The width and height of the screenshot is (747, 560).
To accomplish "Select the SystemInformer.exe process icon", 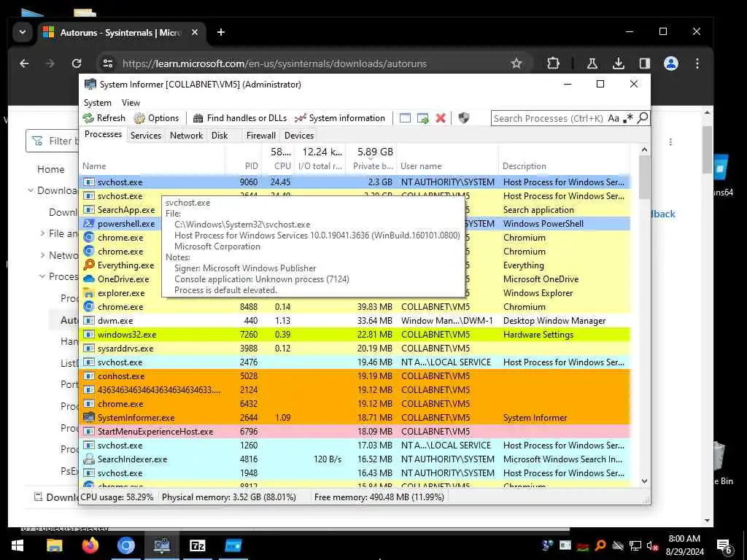I will [x=88, y=417].
